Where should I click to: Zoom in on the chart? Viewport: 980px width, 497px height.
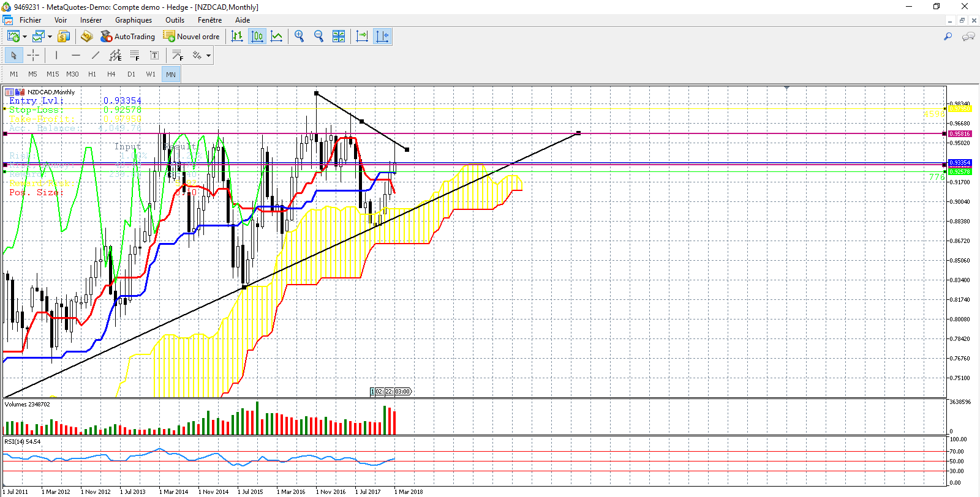(x=299, y=37)
